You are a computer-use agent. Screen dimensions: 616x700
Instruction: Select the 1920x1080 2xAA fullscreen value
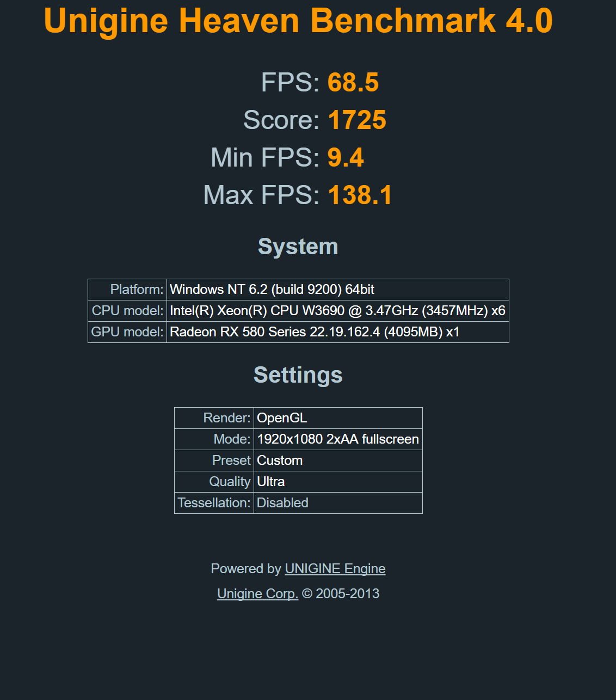[x=338, y=439]
